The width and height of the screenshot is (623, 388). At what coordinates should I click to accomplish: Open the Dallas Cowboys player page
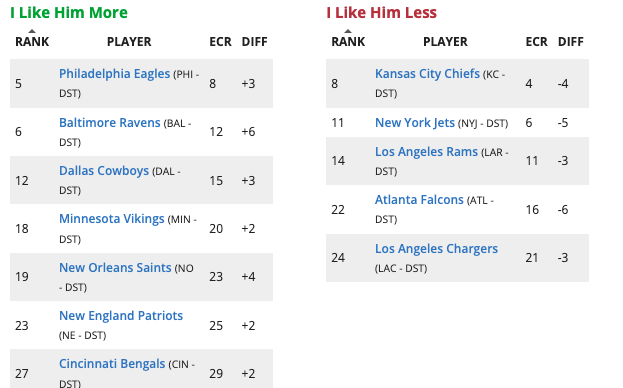coord(104,171)
